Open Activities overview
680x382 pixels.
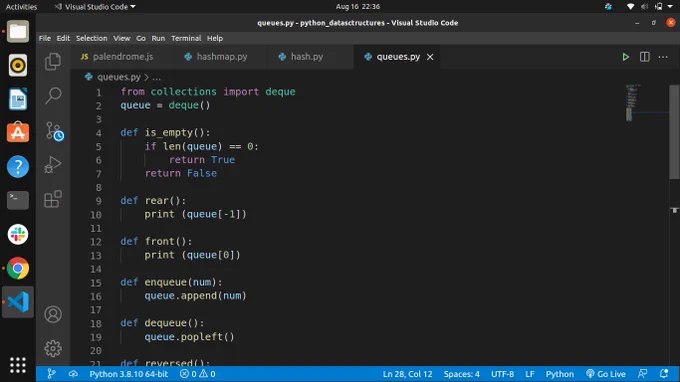click(21, 7)
